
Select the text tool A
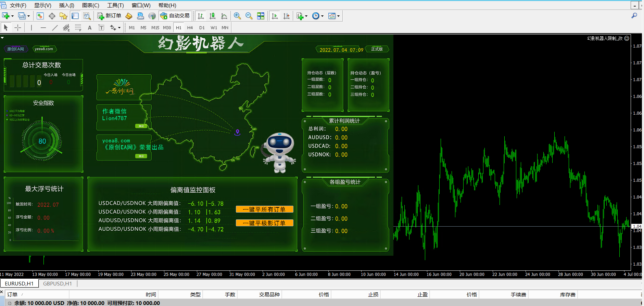90,27
